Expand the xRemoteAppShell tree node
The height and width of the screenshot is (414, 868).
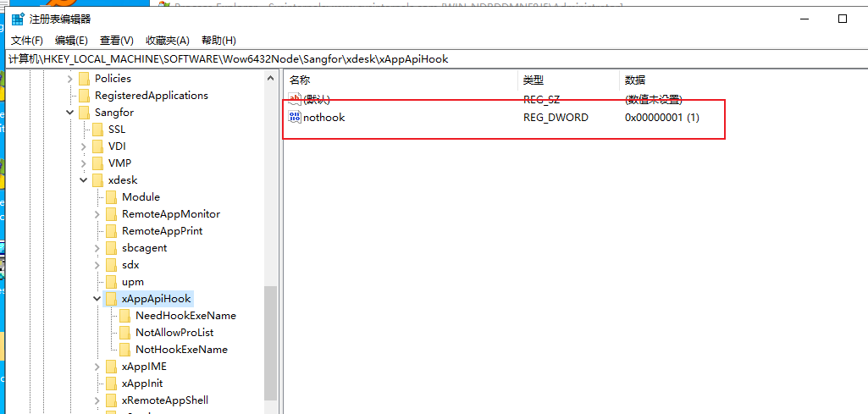97,400
